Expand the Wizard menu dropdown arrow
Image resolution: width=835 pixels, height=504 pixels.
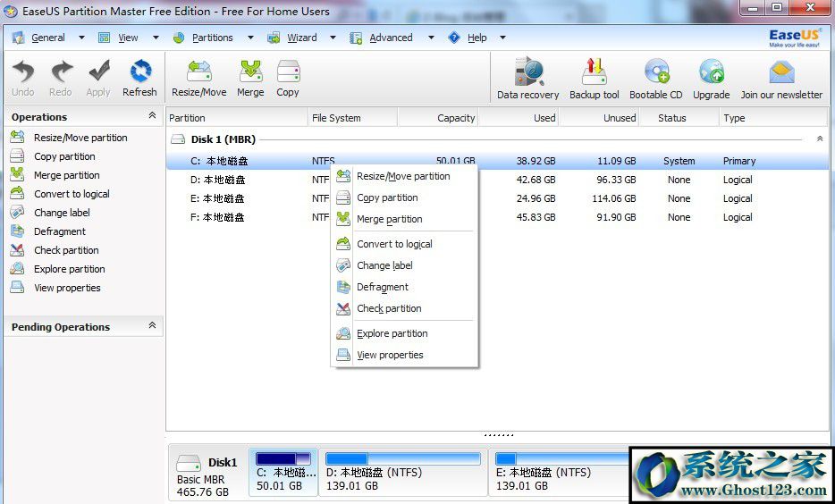[333, 38]
